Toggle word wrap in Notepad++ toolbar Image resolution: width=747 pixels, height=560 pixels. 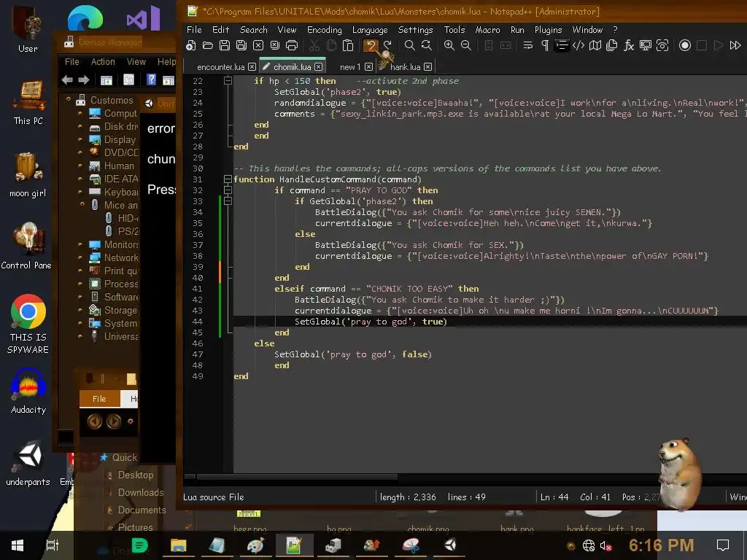[x=528, y=45]
